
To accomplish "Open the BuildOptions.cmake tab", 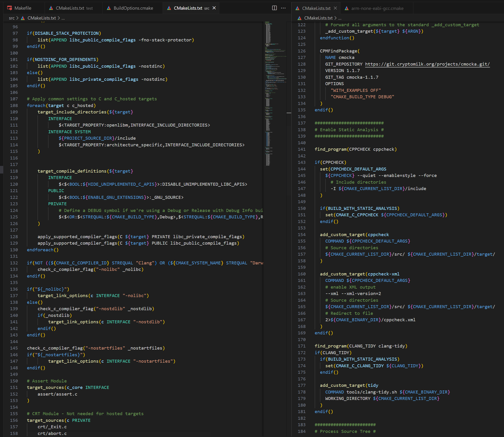I will 133,8.
